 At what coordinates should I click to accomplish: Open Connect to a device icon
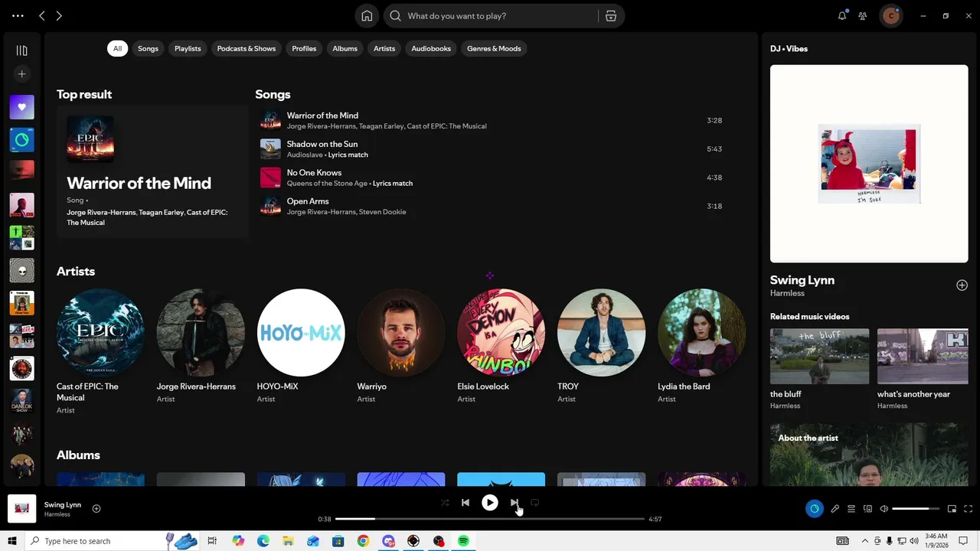click(867, 509)
